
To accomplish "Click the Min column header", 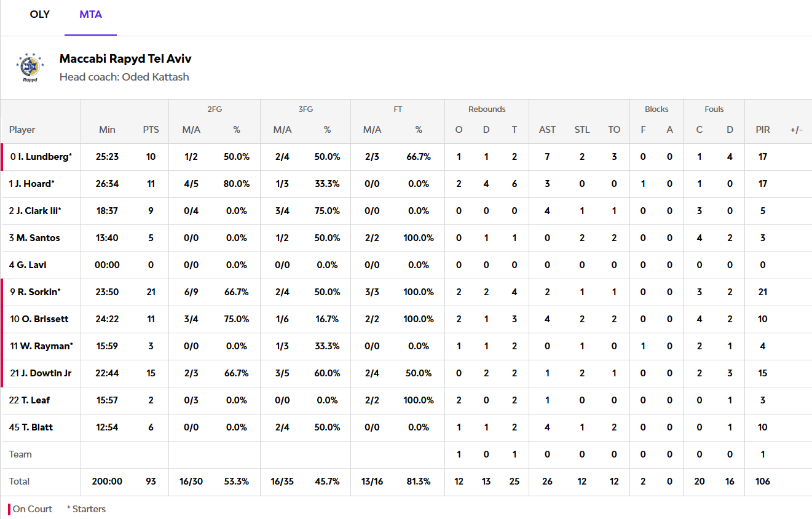I will [x=107, y=130].
